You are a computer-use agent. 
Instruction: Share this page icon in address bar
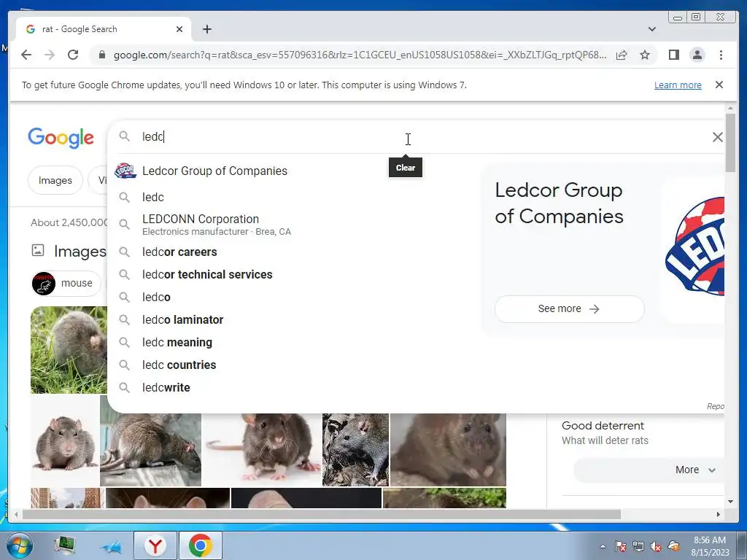622,55
